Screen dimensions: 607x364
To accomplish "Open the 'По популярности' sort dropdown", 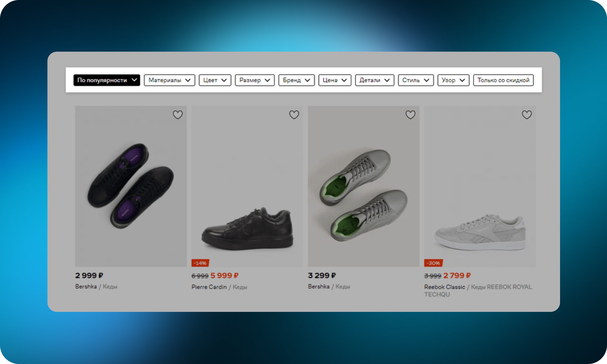I will 107,80.
